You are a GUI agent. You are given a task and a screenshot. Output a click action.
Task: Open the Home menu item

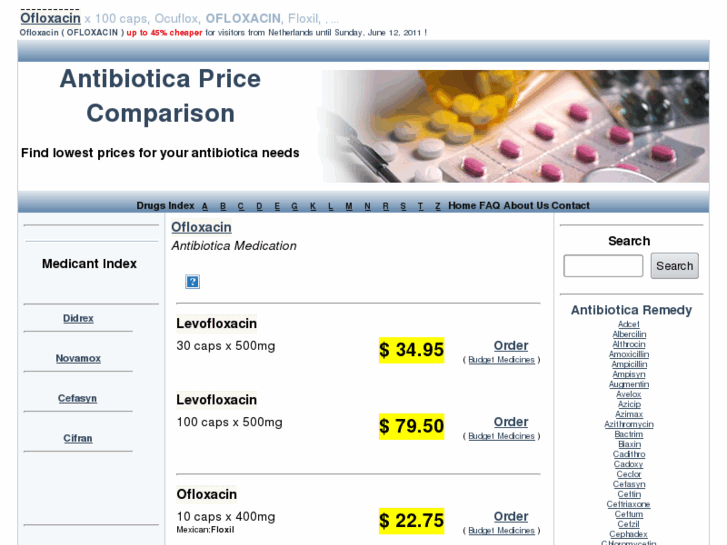point(462,206)
